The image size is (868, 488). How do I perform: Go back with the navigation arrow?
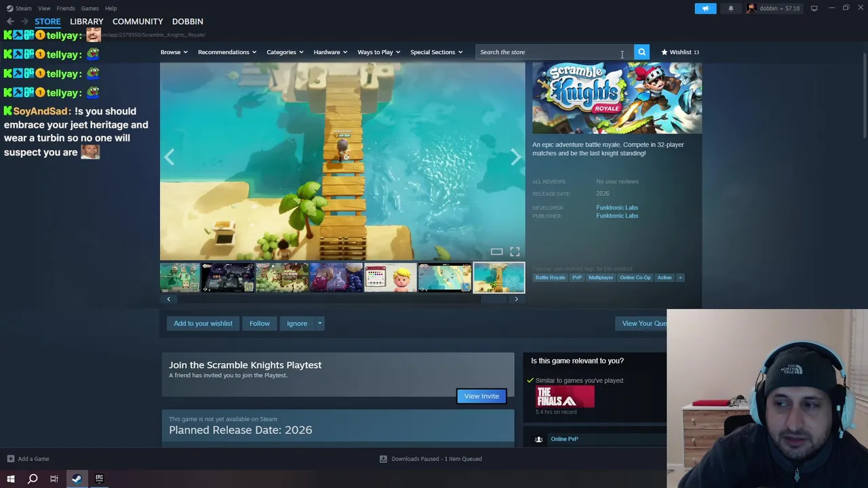coord(10,22)
